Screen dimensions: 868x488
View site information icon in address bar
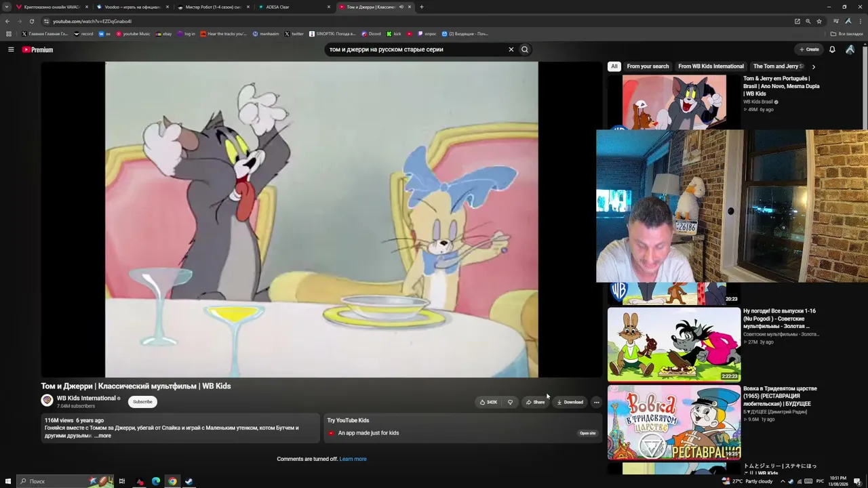pyautogui.click(x=45, y=21)
